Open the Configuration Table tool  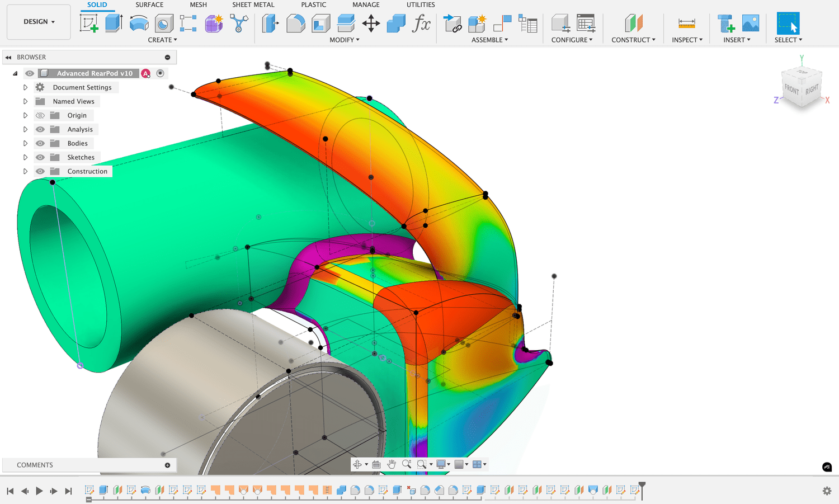tap(586, 23)
